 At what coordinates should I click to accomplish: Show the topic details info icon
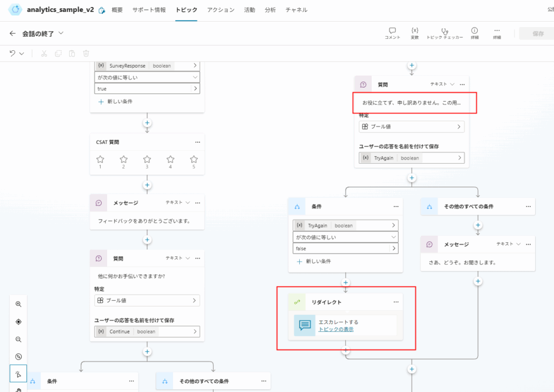[474, 33]
